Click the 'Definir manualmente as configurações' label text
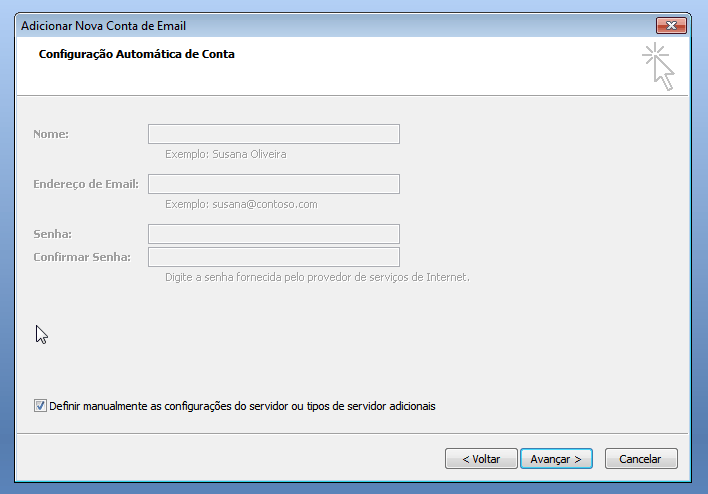708x494 pixels. tap(242, 406)
